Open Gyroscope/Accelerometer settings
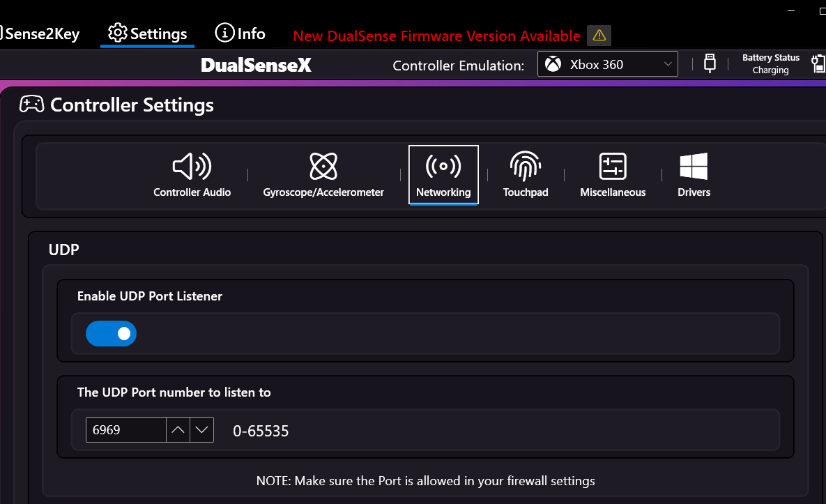This screenshot has width=826, height=504. click(323, 175)
